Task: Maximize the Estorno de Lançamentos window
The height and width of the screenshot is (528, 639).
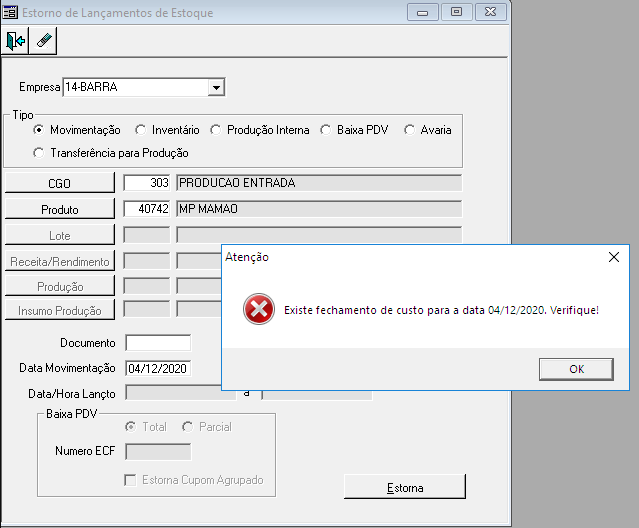Action: pyautogui.click(x=456, y=12)
